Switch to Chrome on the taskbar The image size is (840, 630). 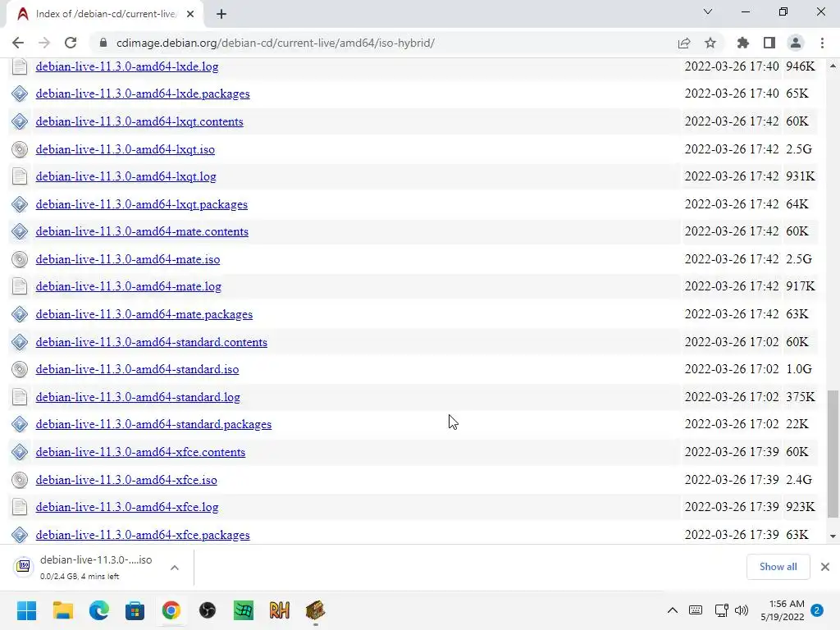pyautogui.click(x=171, y=610)
